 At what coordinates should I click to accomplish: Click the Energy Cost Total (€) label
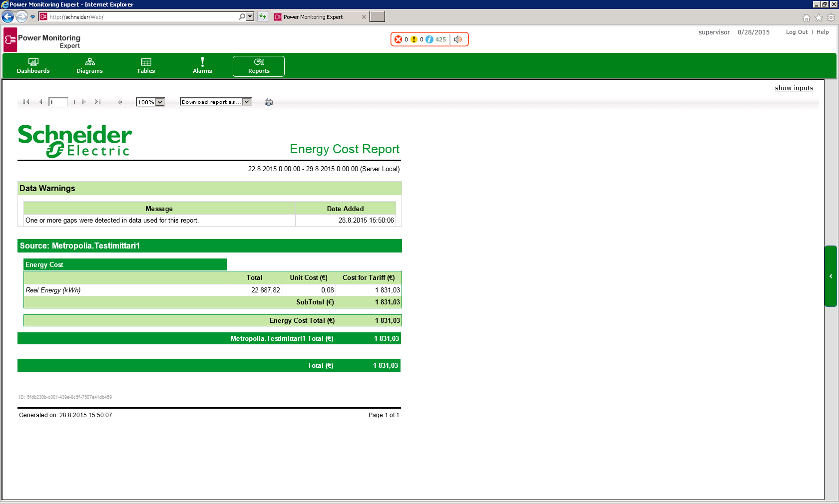(x=302, y=321)
